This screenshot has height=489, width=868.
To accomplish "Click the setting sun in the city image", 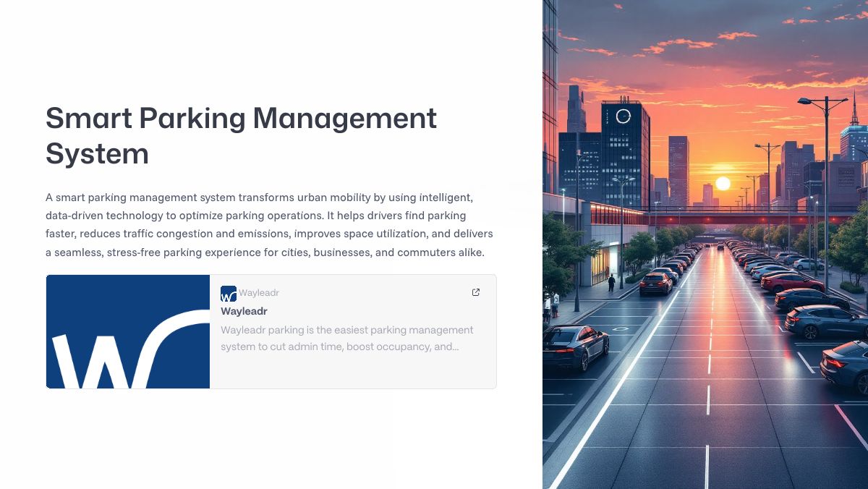I will (x=723, y=183).
